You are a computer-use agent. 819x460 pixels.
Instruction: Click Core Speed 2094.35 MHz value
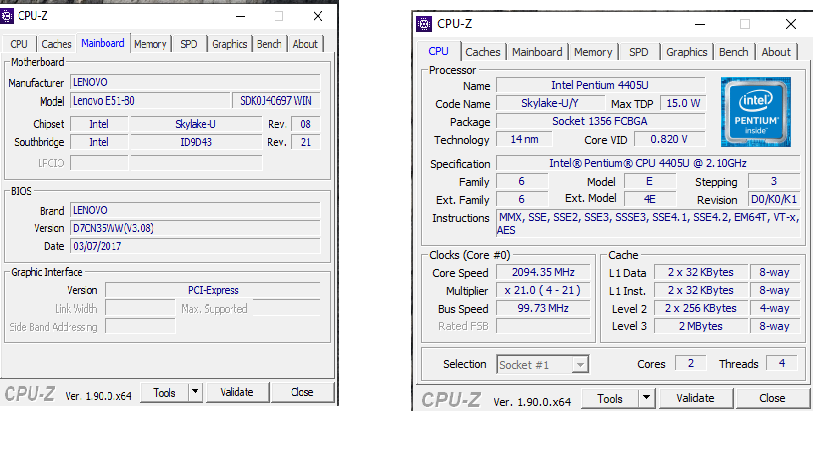(543, 273)
